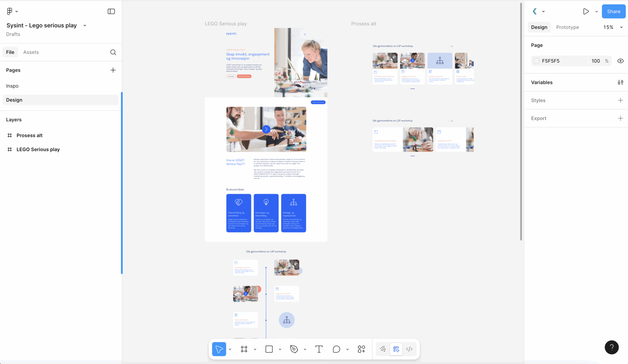
Task: Click the Share button
Action: [613, 11]
